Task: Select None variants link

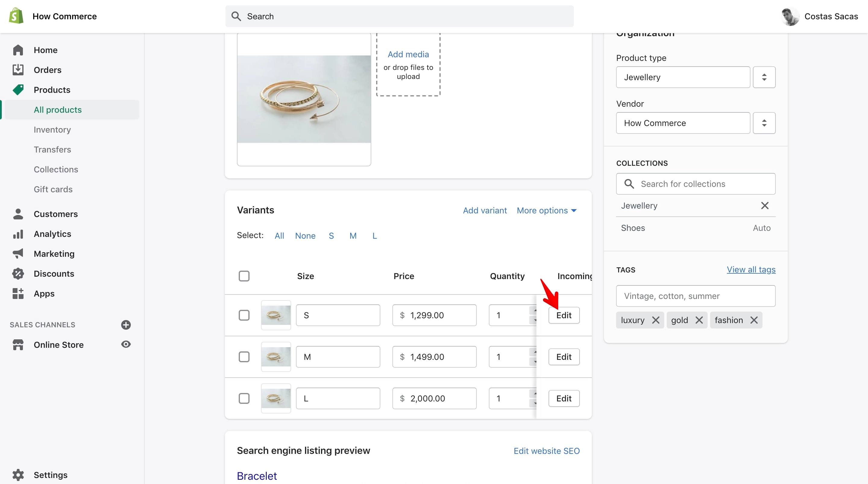Action: coord(305,236)
